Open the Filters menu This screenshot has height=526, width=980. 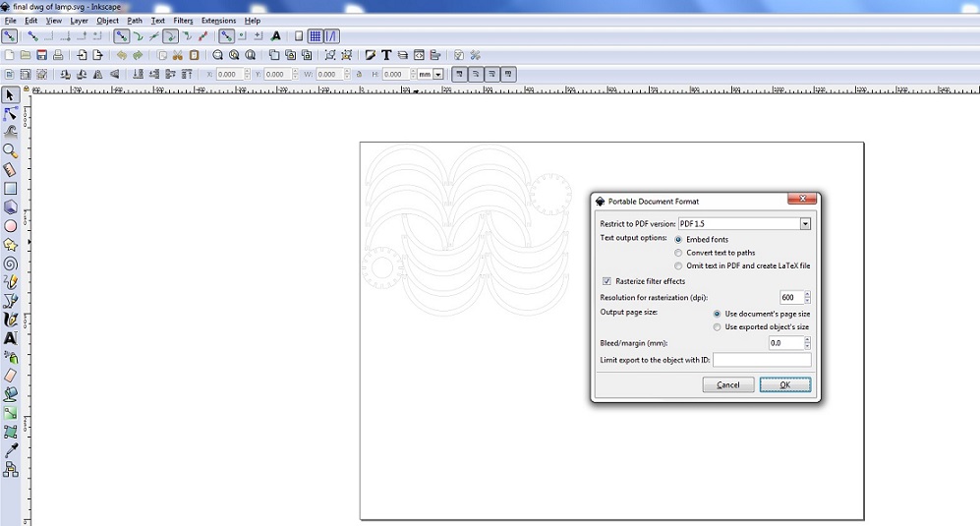tap(183, 21)
